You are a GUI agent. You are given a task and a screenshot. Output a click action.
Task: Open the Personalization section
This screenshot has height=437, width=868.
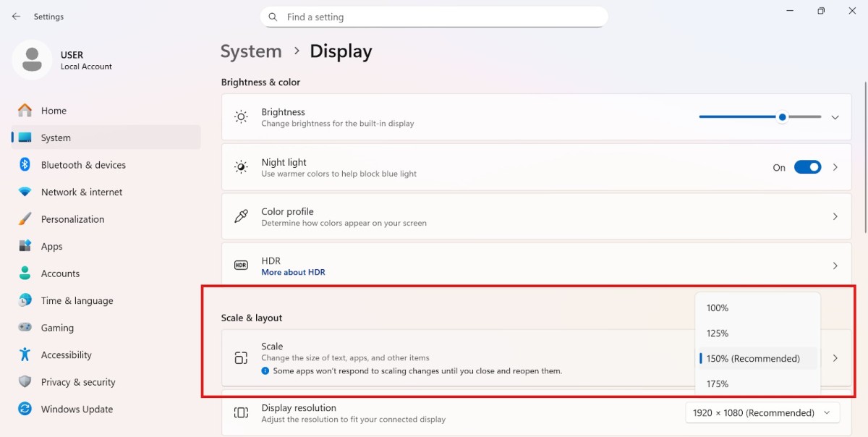coord(73,218)
